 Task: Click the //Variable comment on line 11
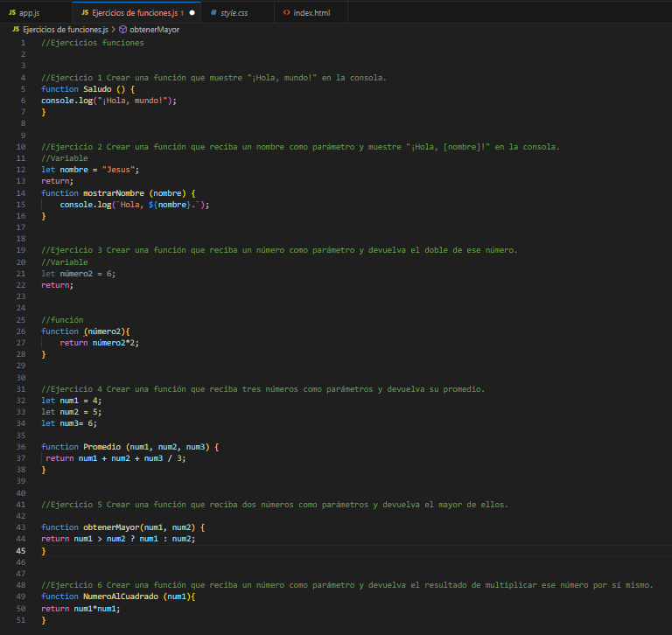[x=64, y=158]
